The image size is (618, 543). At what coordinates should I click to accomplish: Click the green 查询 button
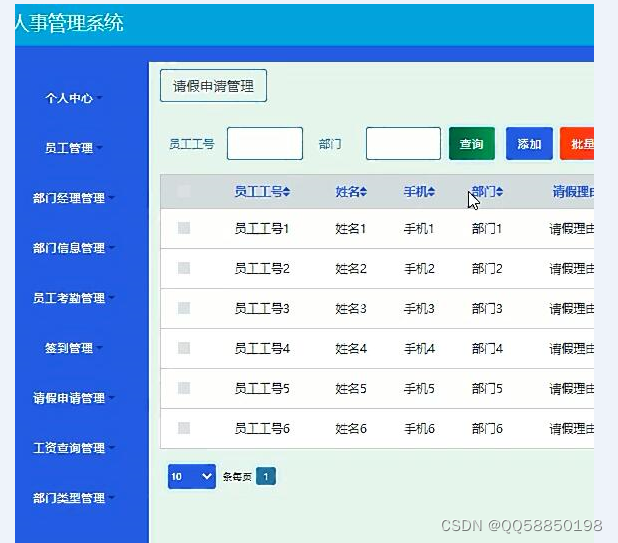pos(472,144)
